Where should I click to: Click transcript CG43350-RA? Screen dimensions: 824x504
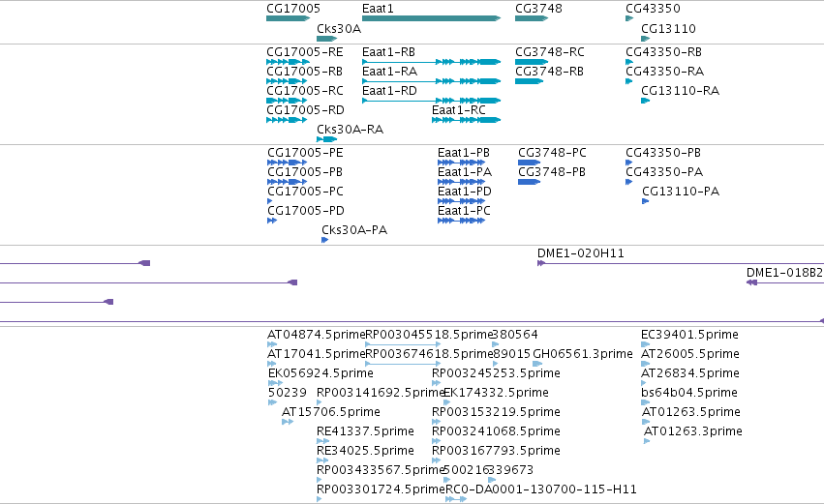coord(665,72)
